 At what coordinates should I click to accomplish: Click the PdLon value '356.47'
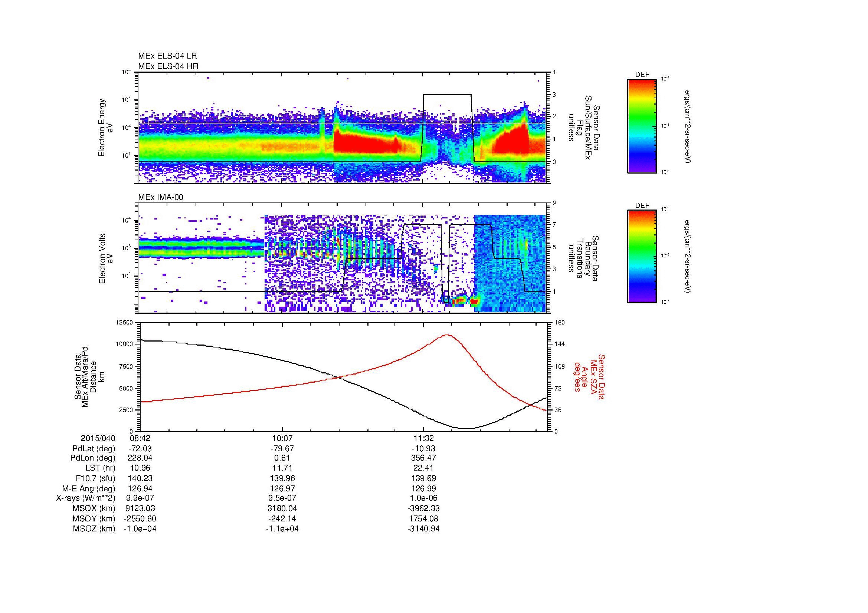click(x=423, y=458)
